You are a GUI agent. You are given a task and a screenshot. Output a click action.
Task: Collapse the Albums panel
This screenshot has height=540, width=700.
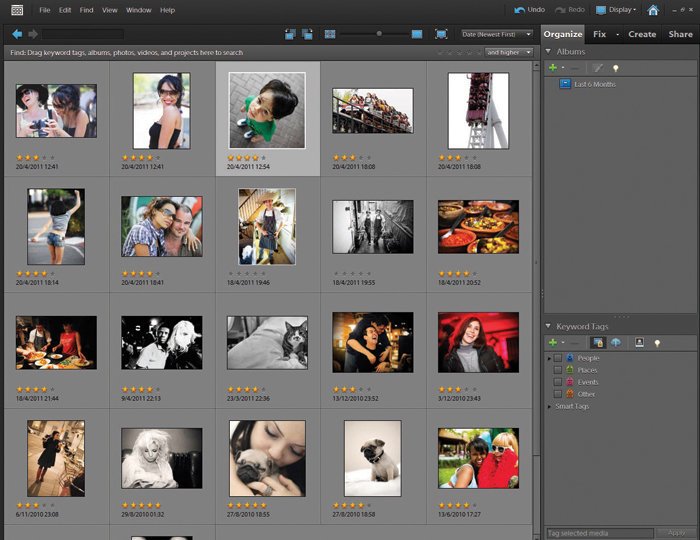point(548,51)
